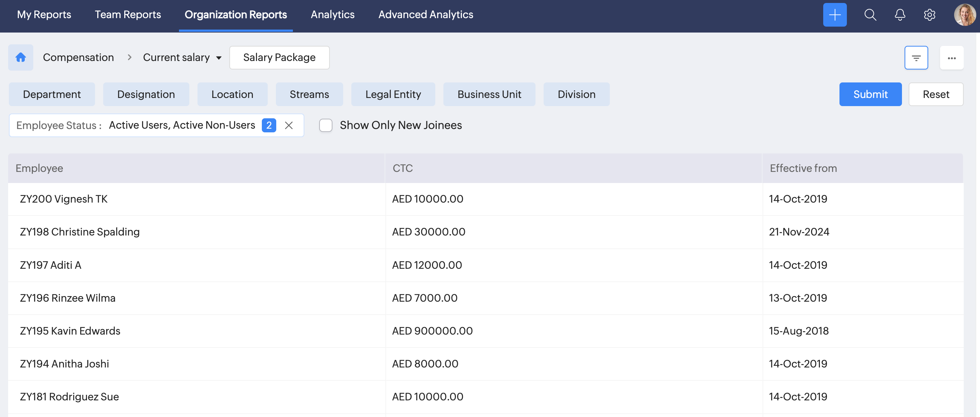Switch to the Team Reports tab
This screenshot has height=417, width=980.
128,14
